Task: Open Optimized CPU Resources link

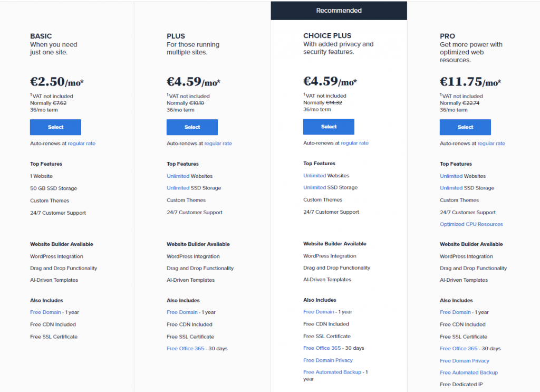Action: (471, 224)
